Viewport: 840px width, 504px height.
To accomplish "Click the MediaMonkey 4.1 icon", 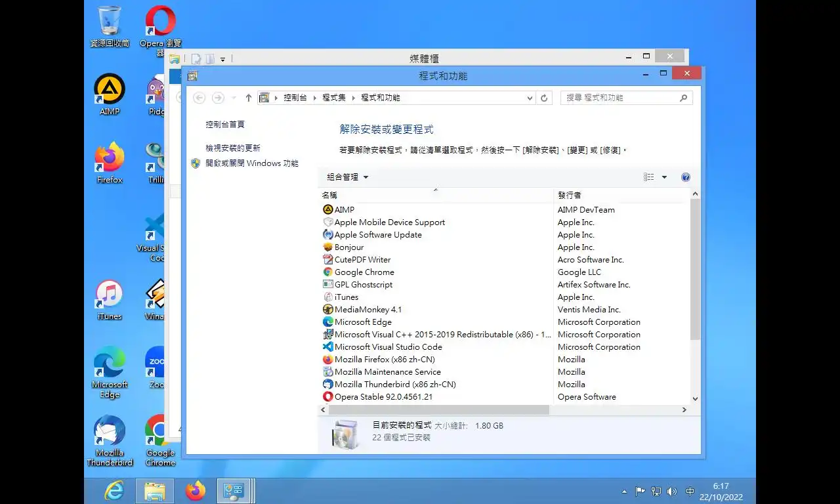I will tap(328, 309).
